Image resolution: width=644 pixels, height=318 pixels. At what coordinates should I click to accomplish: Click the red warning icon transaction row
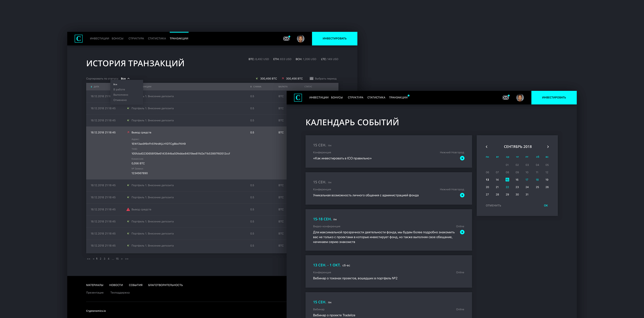coord(128,209)
